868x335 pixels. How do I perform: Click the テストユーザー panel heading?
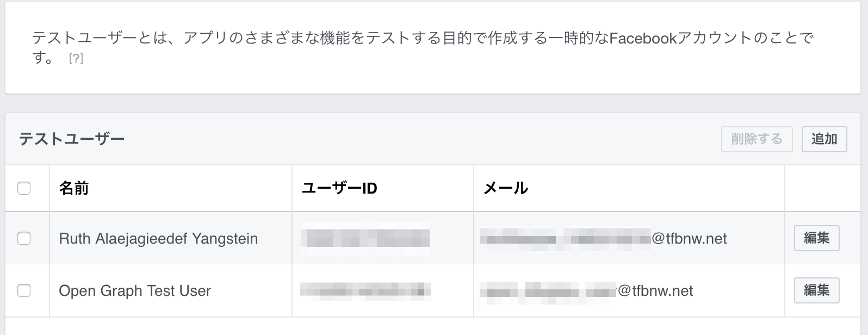point(72,139)
